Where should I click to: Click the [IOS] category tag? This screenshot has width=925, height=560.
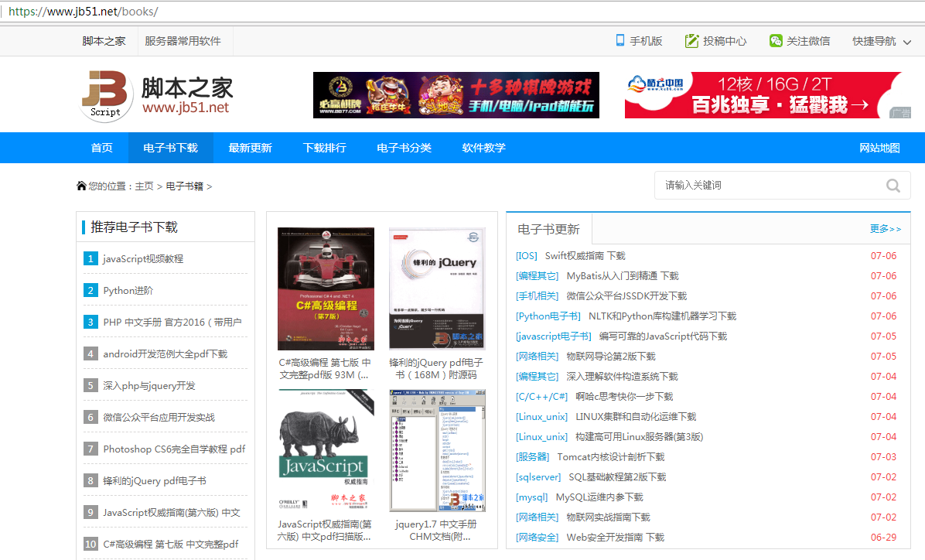pyautogui.click(x=527, y=255)
